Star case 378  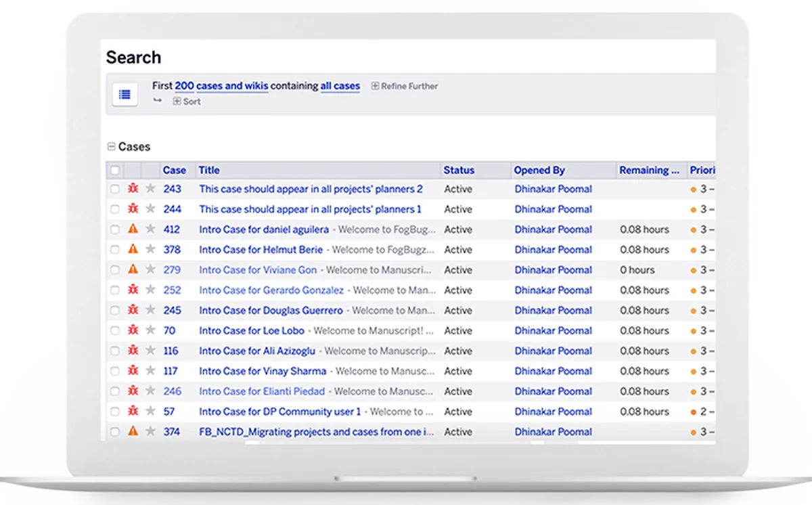point(150,249)
